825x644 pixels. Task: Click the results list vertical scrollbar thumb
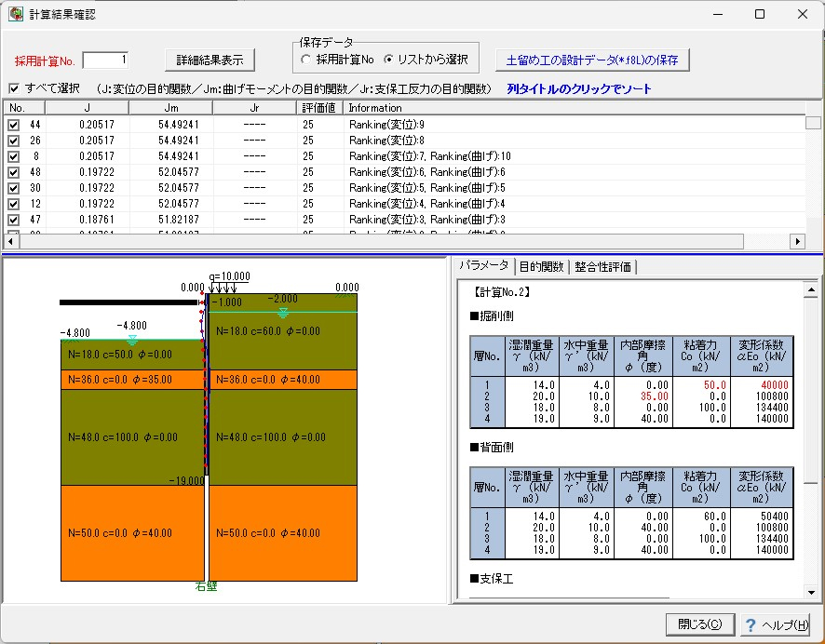(x=813, y=123)
